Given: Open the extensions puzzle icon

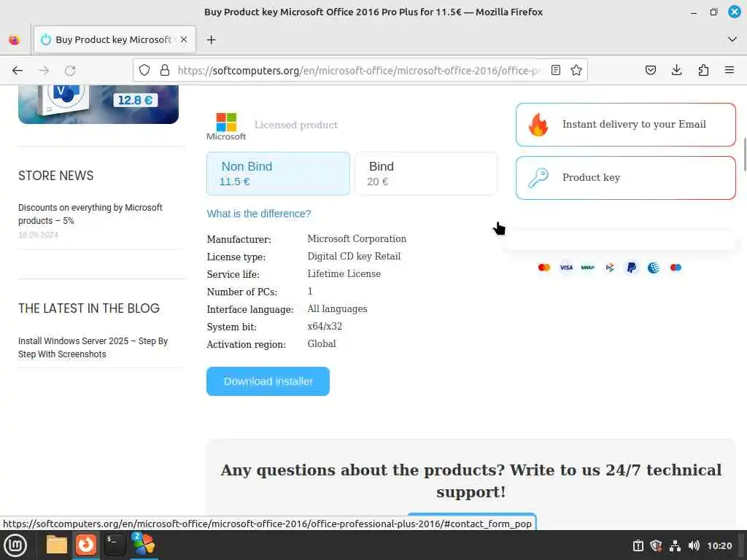Looking at the screenshot, I should tap(703, 71).
